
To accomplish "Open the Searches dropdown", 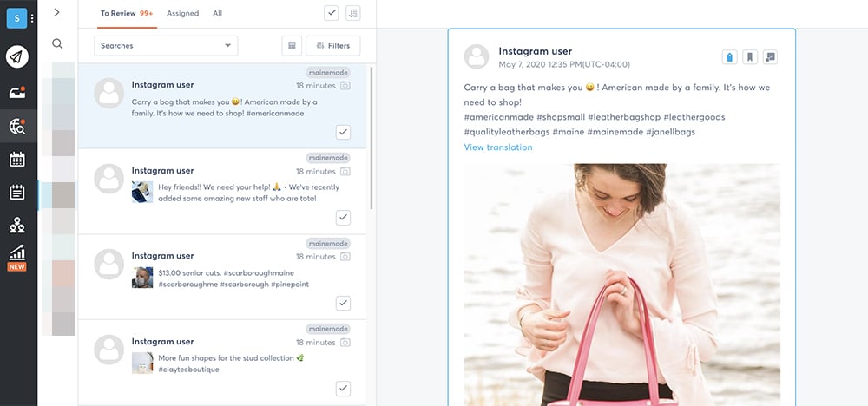I will point(166,46).
